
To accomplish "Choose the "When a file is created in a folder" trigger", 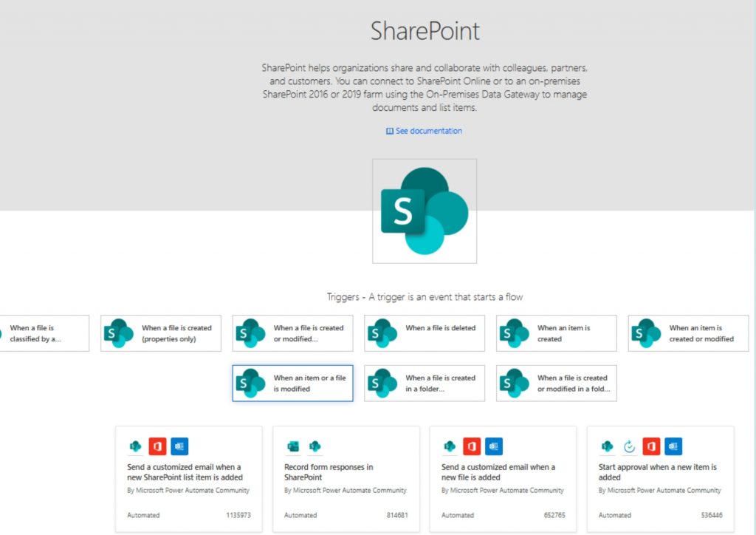I will point(424,383).
